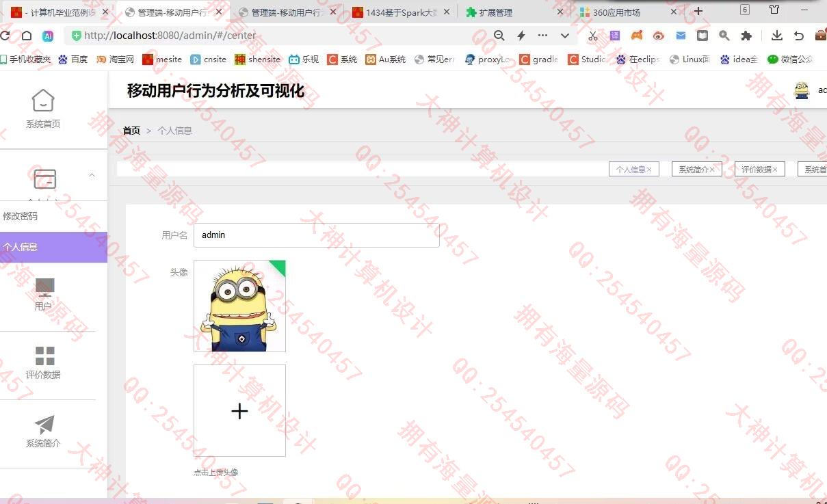Switch to the 评价数据 page tag

pos(756,170)
